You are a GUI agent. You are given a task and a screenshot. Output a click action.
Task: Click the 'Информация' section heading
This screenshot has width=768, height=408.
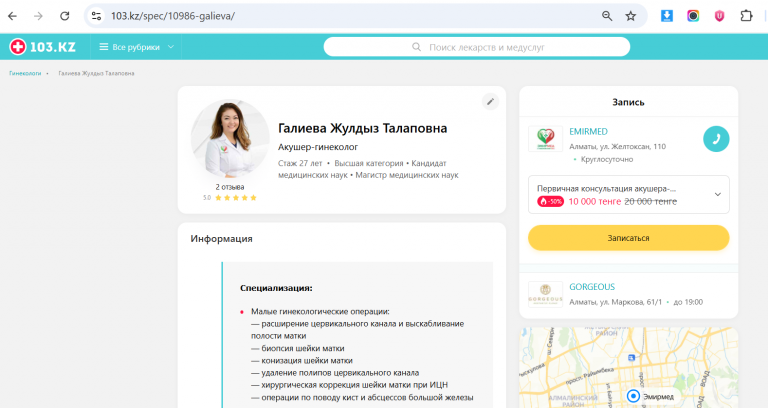click(221, 239)
